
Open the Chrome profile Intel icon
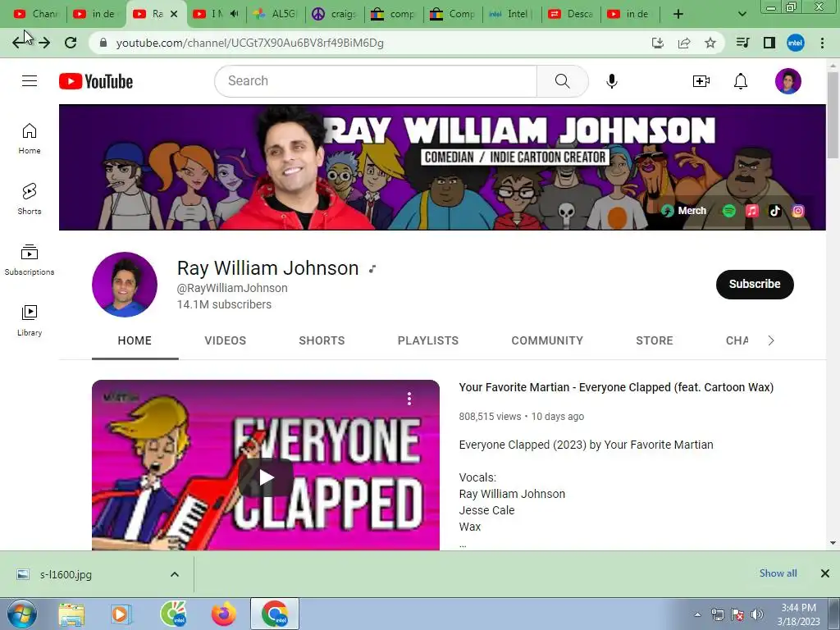(x=796, y=43)
